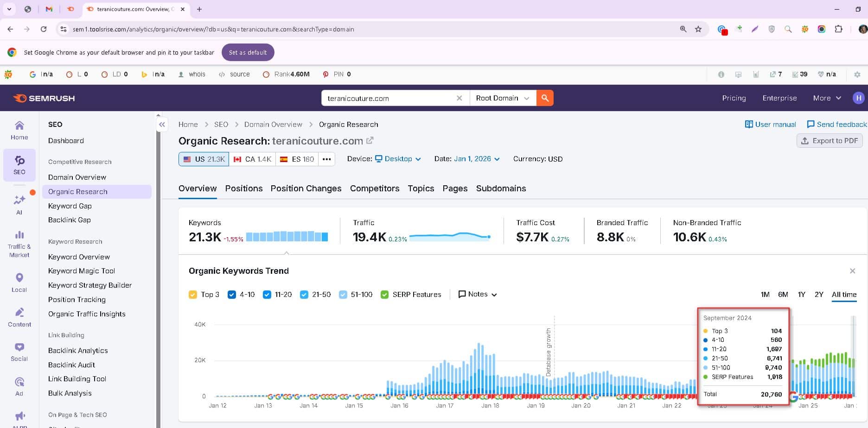
Task: Open the user profile avatar H
Action: pyautogui.click(x=859, y=98)
